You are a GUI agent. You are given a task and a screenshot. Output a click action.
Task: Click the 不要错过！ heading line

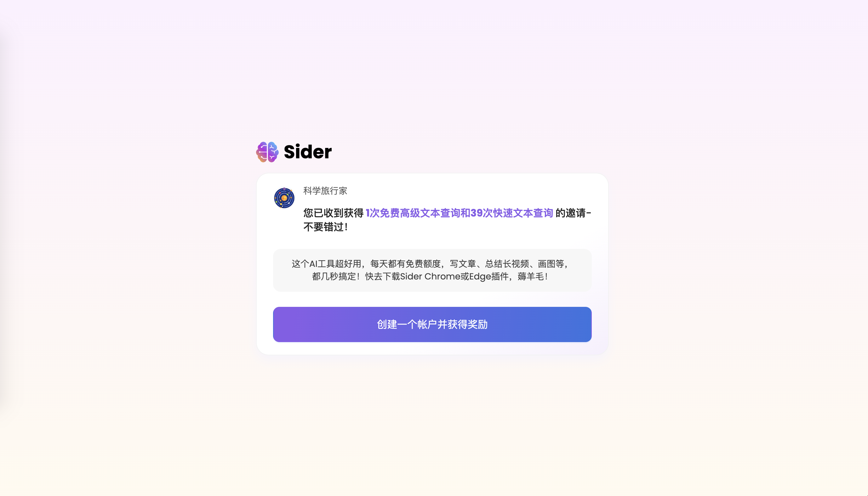pyautogui.click(x=326, y=227)
